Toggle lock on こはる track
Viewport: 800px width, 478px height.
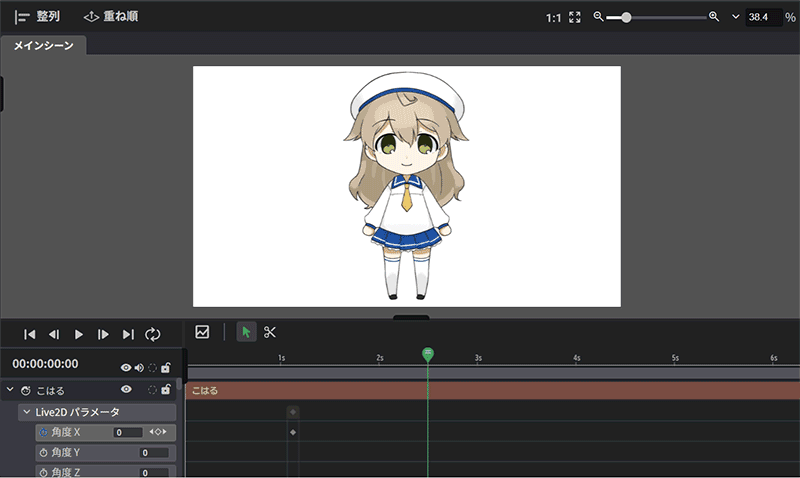coord(165,390)
